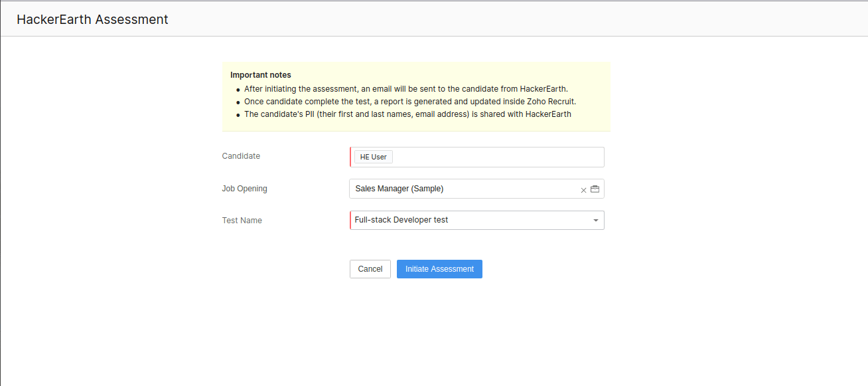Click the HackerEarth Assessment page title
The width and height of the screenshot is (868, 386).
(x=92, y=19)
